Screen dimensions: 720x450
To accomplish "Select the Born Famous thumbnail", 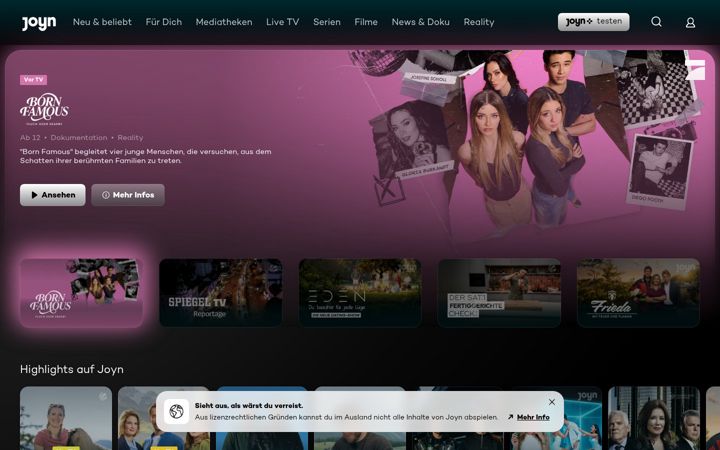I will coord(81,292).
